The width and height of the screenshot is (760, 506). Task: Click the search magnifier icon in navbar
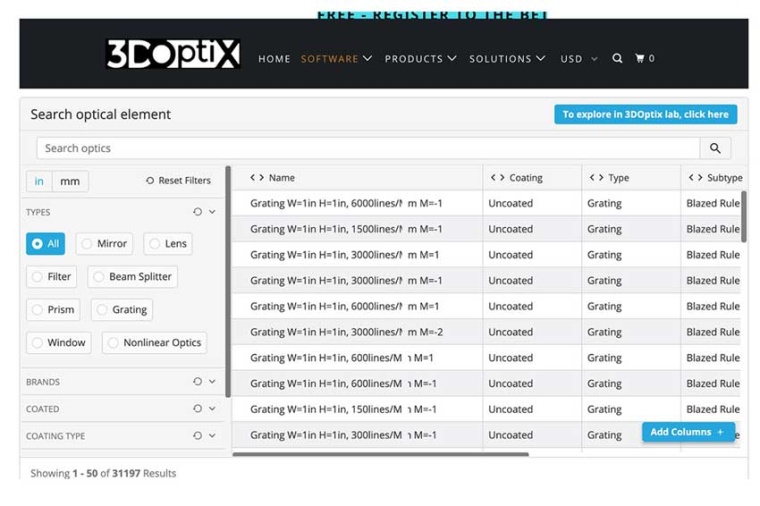pos(617,59)
